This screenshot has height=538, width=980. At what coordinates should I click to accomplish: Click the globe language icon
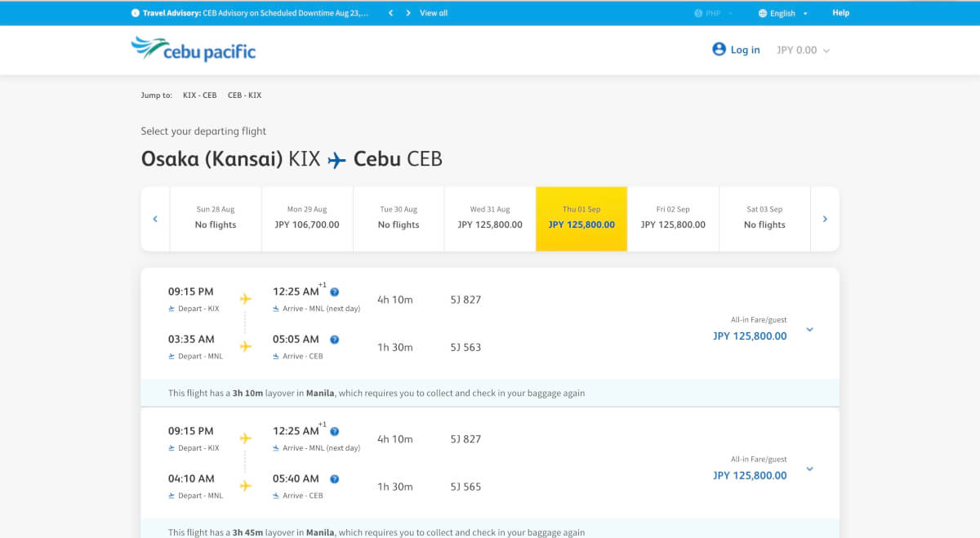pyautogui.click(x=763, y=13)
